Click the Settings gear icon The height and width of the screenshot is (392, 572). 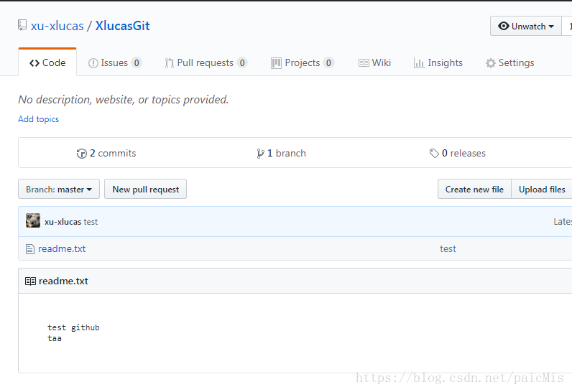pos(491,63)
